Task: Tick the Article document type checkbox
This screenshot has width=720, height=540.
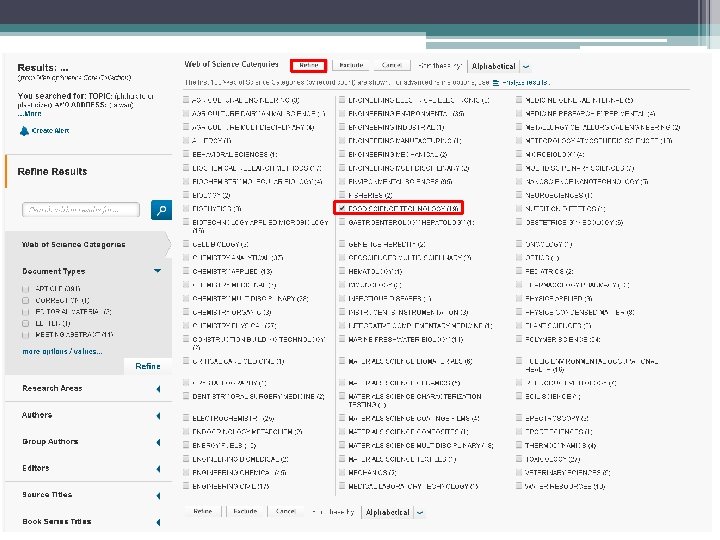Action: pyautogui.click(x=26, y=289)
